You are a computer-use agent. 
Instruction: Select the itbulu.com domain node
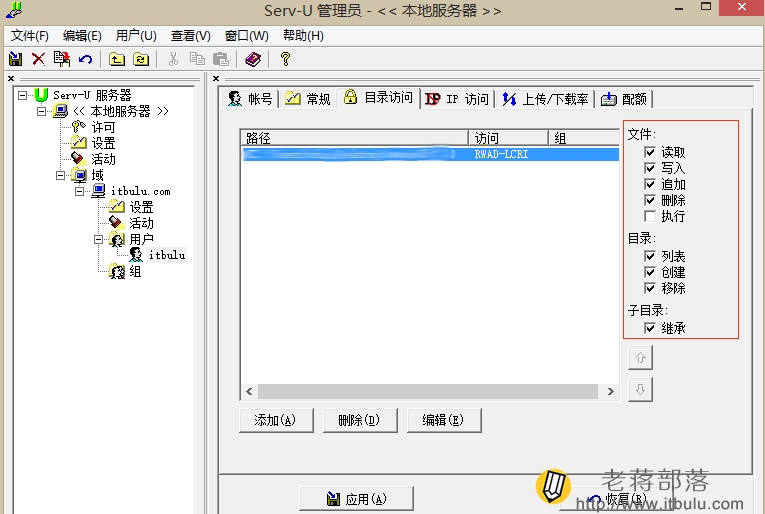(141, 191)
